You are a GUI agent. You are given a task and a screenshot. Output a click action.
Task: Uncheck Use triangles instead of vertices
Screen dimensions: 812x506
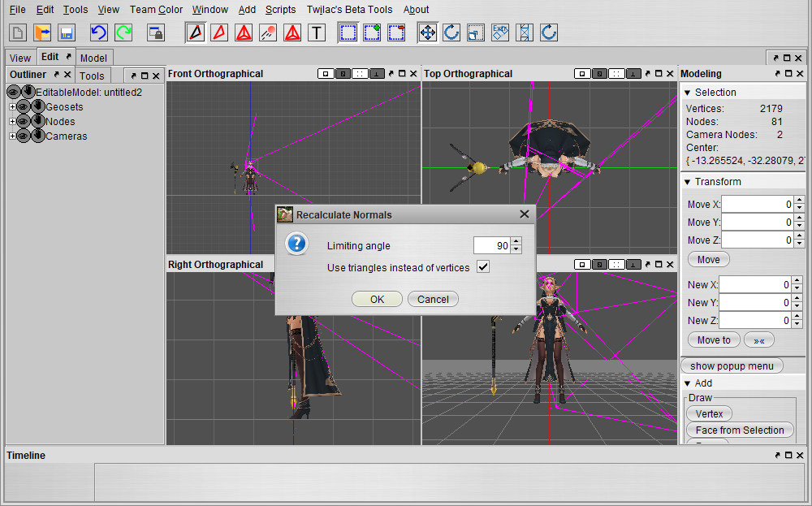(483, 267)
